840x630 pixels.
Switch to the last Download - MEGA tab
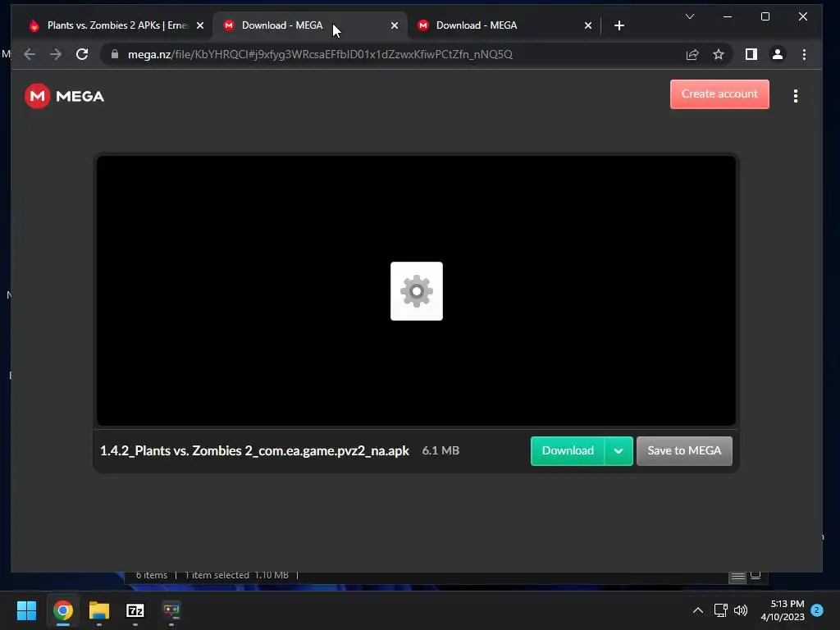point(504,25)
